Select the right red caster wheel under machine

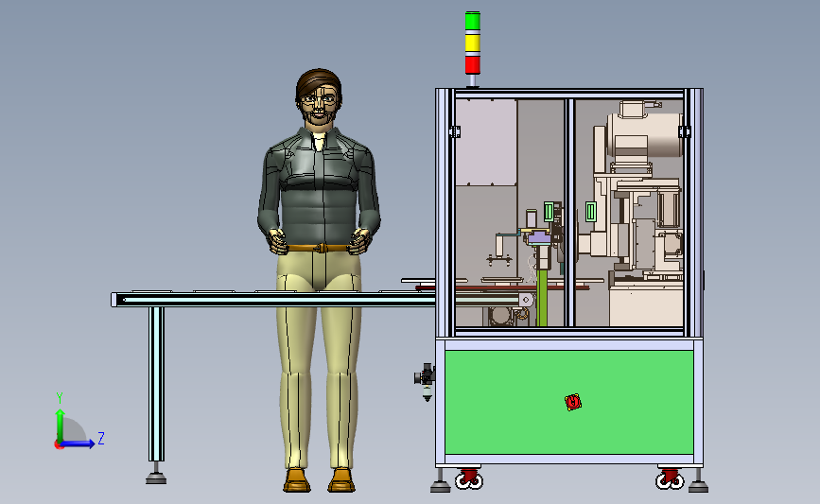670,478
